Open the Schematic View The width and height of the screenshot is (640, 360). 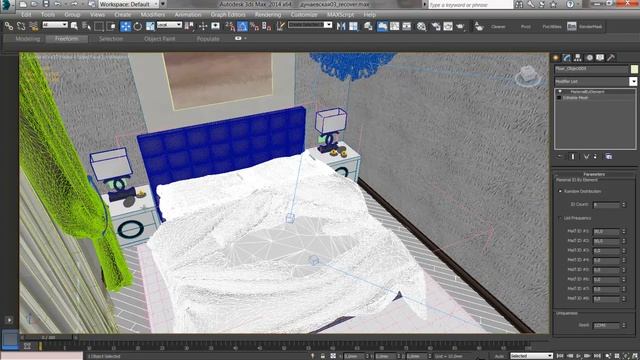pos(407,27)
